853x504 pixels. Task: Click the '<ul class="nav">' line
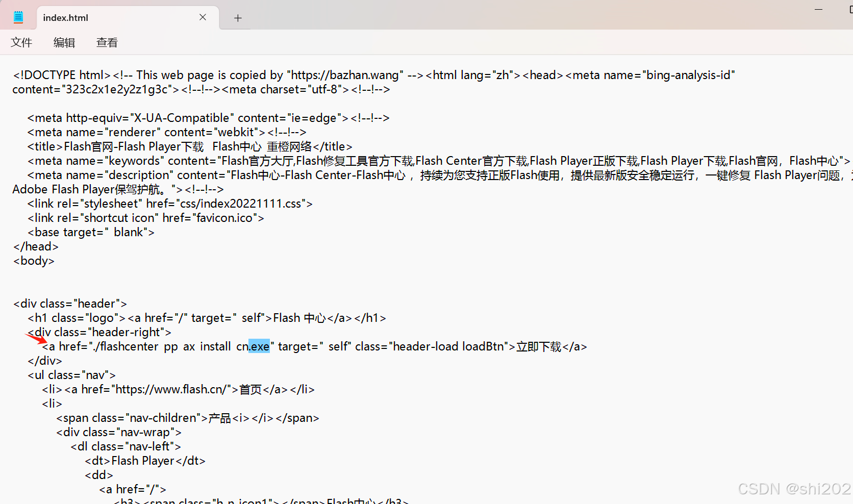click(x=72, y=375)
